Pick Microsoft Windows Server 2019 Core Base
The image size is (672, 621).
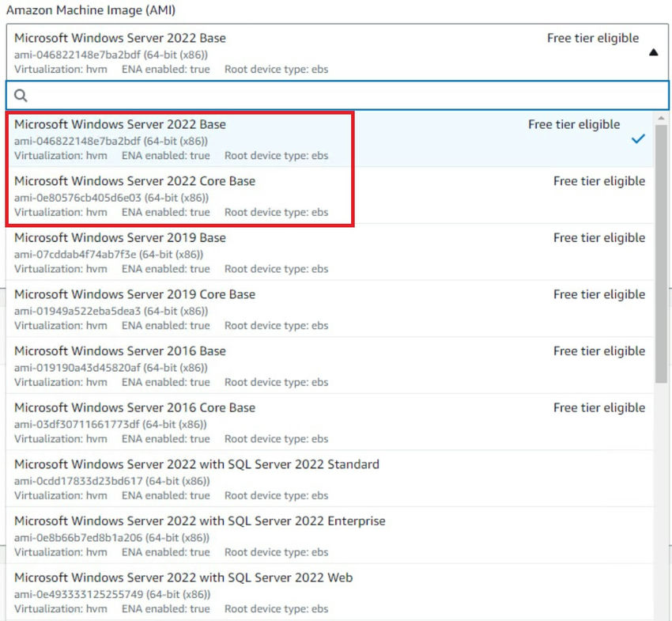[x=330, y=309]
